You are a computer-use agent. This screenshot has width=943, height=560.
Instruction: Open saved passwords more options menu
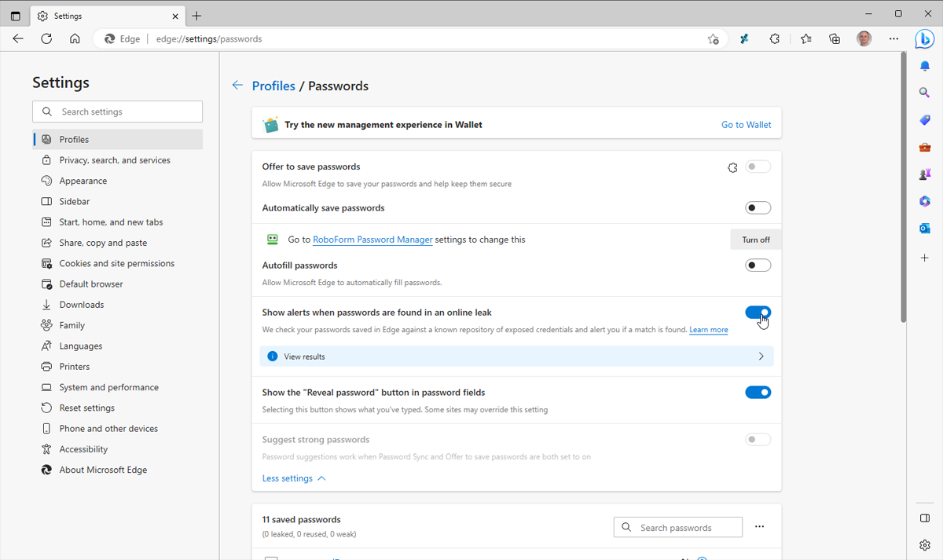759,527
